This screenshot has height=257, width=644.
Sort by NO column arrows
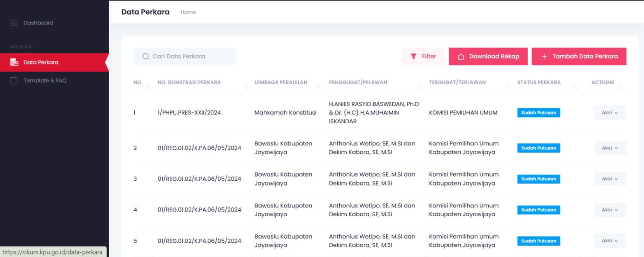click(x=148, y=87)
